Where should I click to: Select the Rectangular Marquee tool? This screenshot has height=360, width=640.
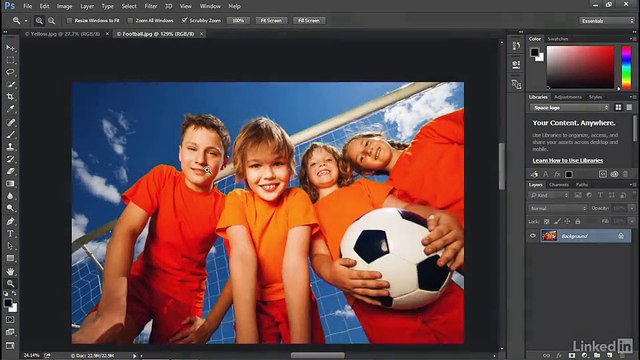pyautogui.click(x=10, y=60)
